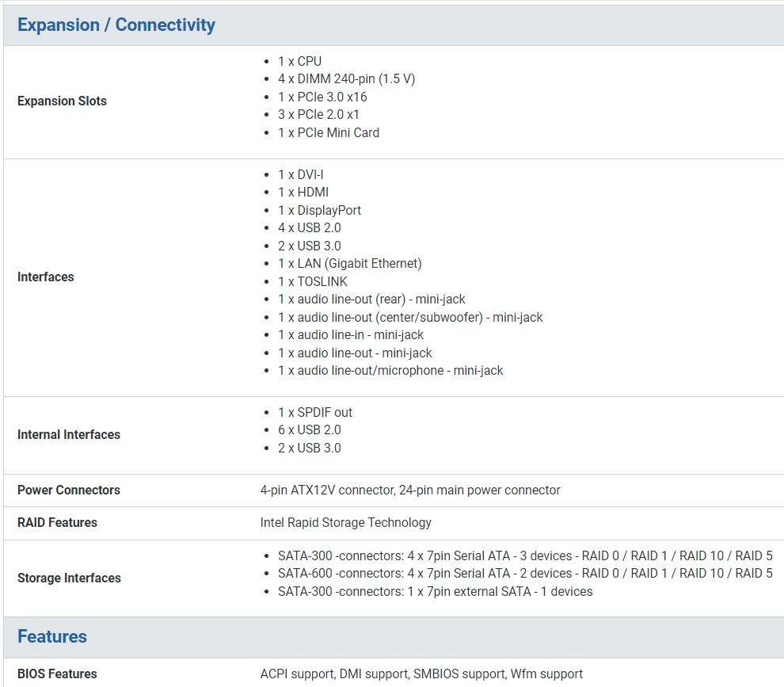784x687 pixels.
Task: Click the '1 x LAN (Gigabit Ethernet)' item
Action: tap(349, 264)
